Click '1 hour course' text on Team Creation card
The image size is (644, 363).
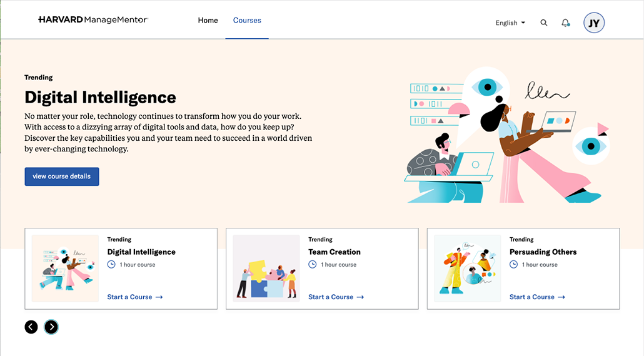click(339, 265)
